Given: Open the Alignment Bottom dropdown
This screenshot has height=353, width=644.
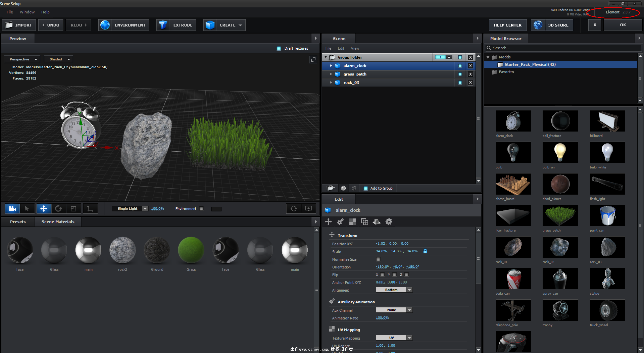Looking at the screenshot, I should pyautogui.click(x=394, y=290).
